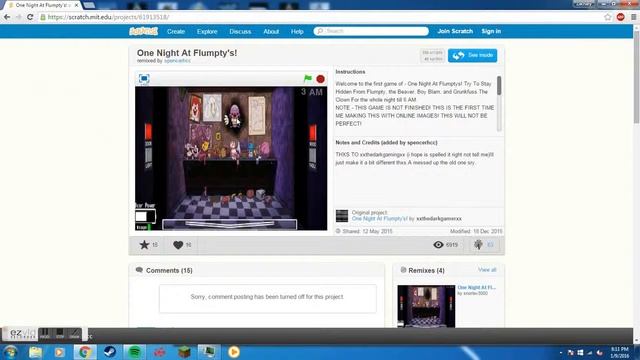Click browser back arrow
Image resolution: width=640 pixels, height=360 pixels.
[x=7, y=17]
